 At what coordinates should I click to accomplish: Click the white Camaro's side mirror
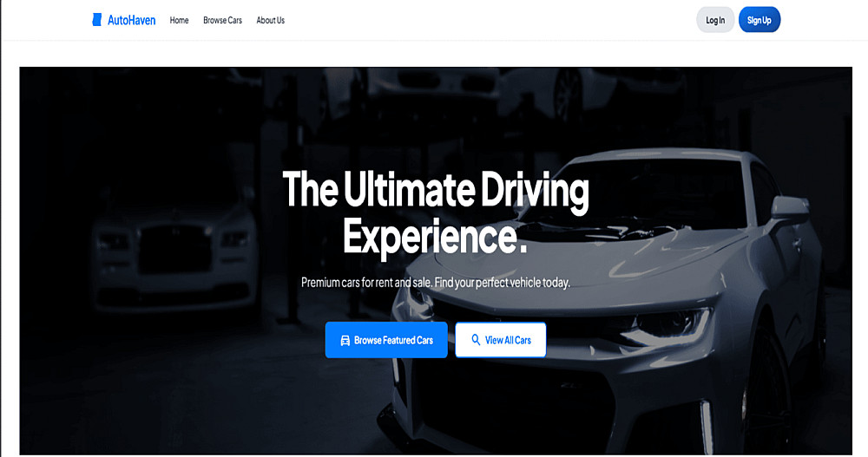790,207
